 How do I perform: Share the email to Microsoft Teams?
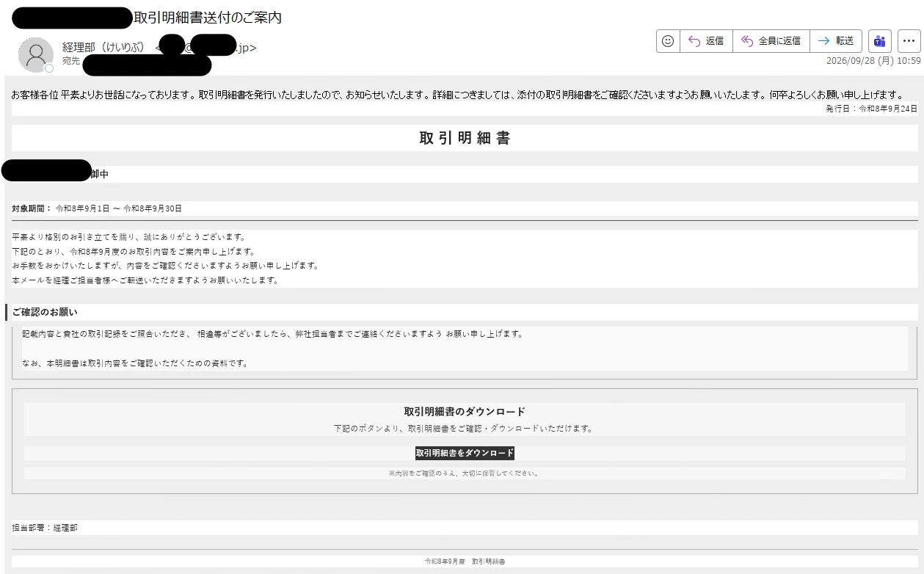click(x=880, y=41)
